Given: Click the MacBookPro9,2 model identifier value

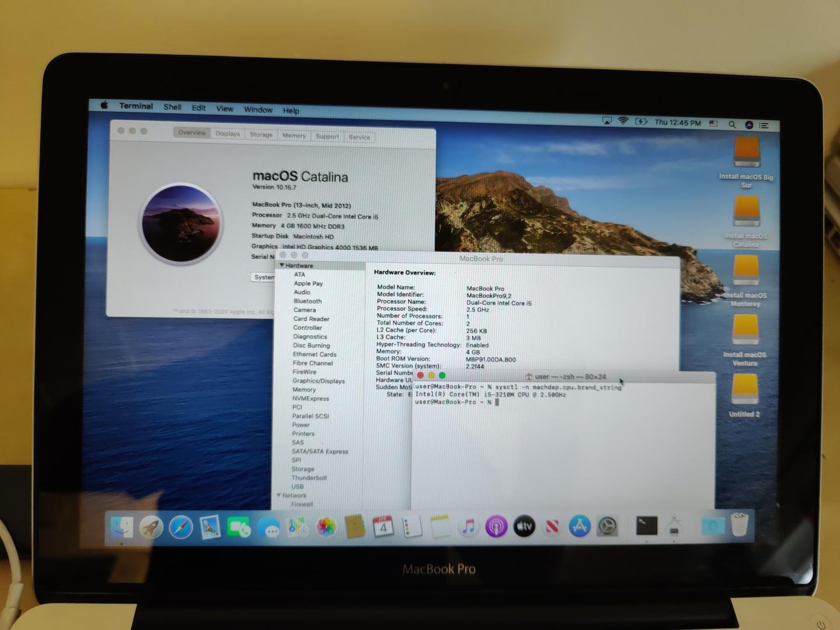Looking at the screenshot, I should pyautogui.click(x=489, y=296).
